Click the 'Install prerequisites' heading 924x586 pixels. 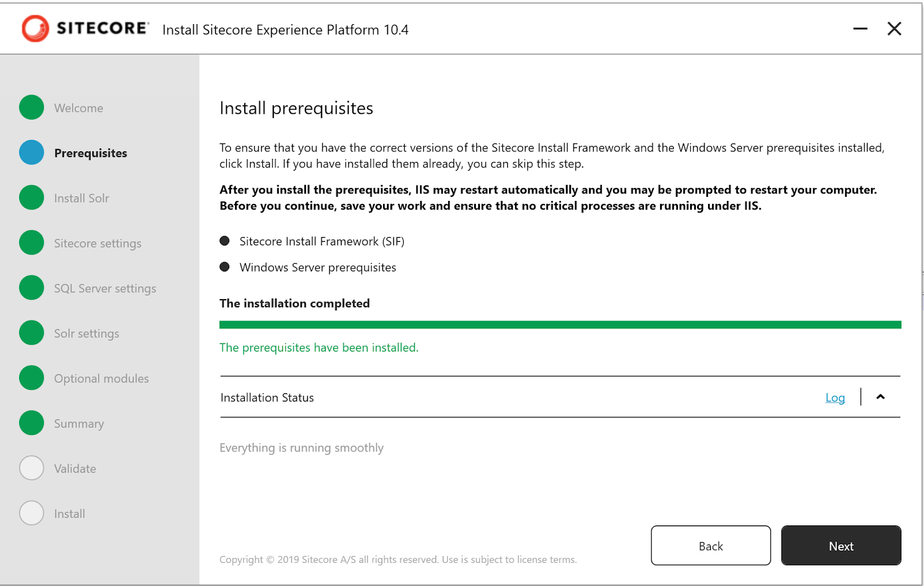296,109
